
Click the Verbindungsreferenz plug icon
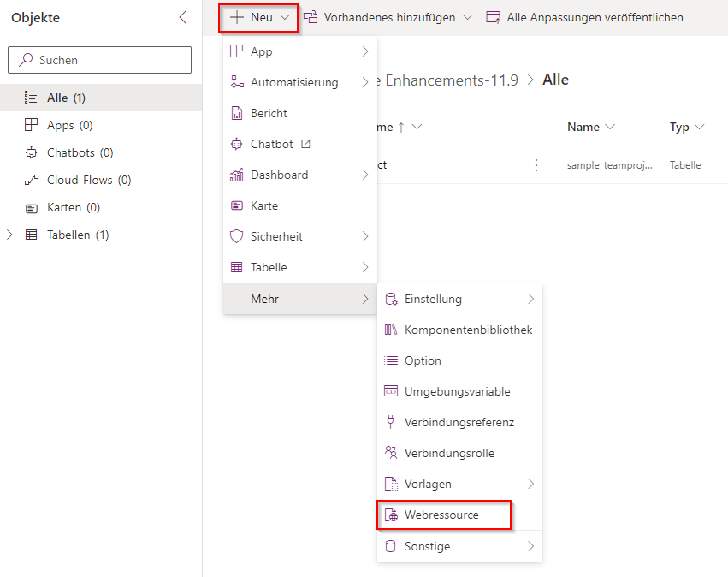391,422
